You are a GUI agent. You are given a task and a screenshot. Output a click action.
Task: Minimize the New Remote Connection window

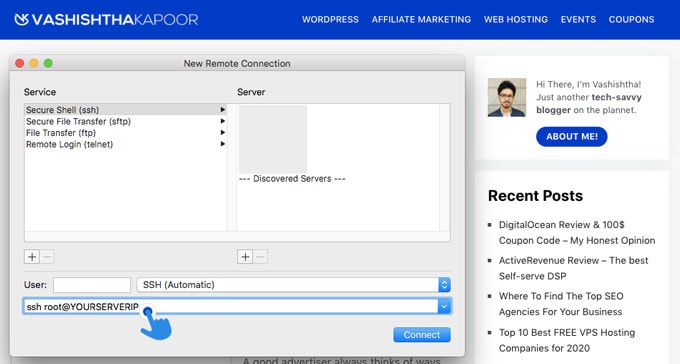pyautogui.click(x=34, y=63)
